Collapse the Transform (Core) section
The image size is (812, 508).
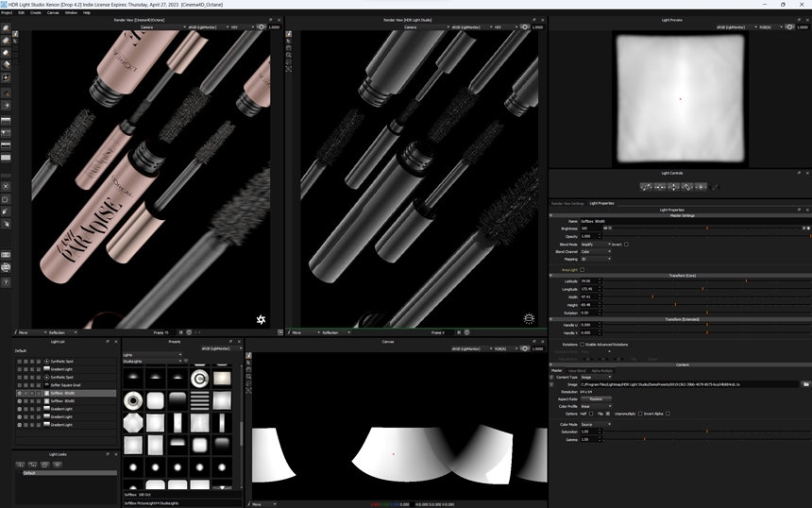551,276
